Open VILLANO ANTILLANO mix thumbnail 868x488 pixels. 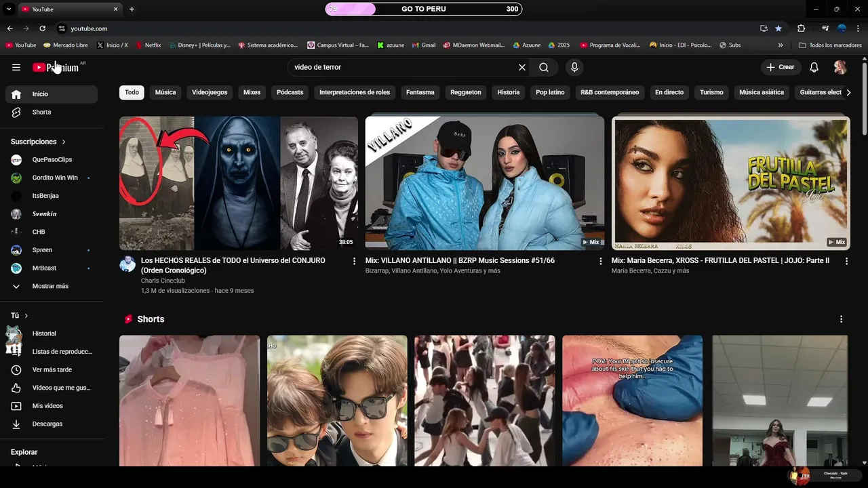485,183
